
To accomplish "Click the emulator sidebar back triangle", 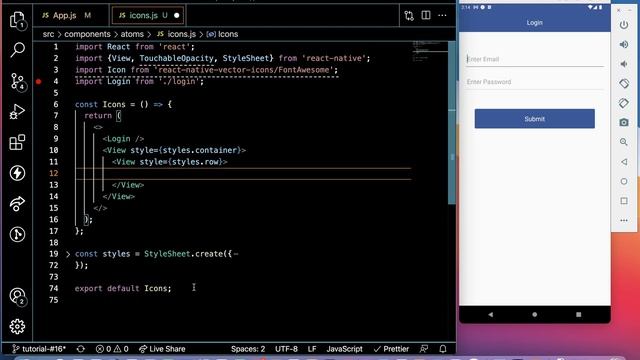I will click(624, 162).
